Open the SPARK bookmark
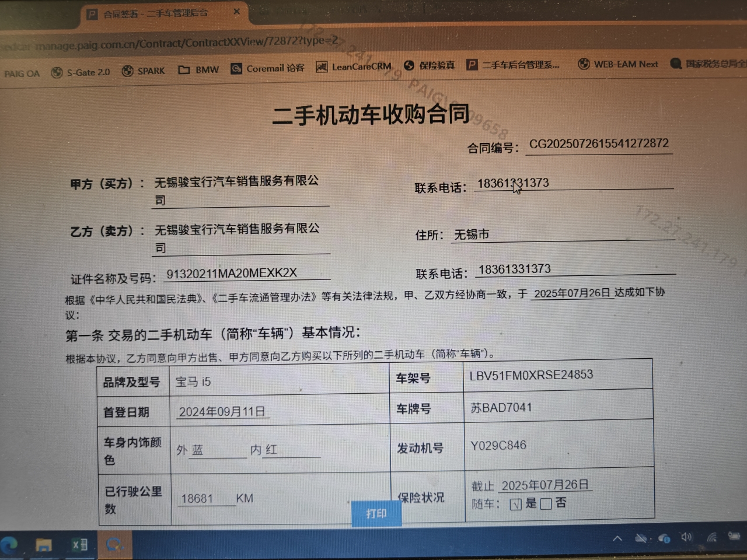The height and width of the screenshot is (560, 747). tap(144, 71)
